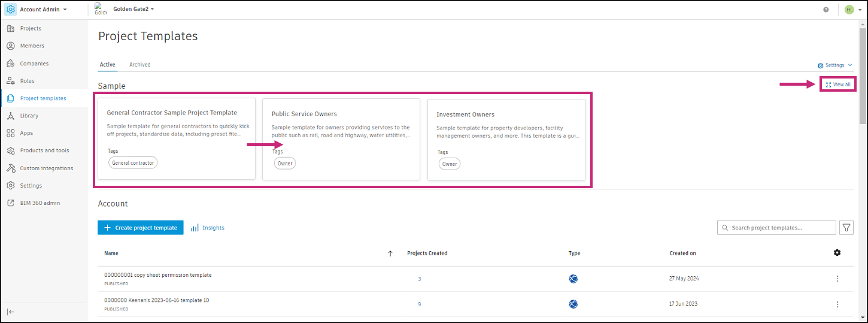Collapse the sidebar with the arrow icon
The height and width of the screenshot is (323, 868).
pos(11,312)
